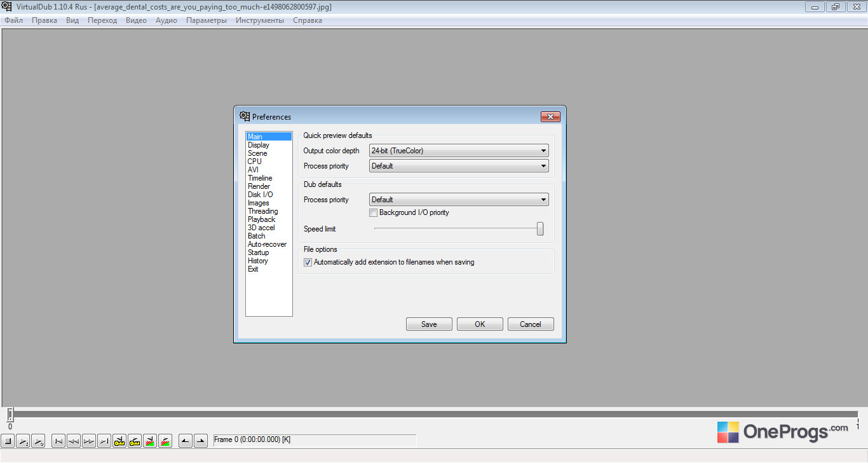This screenshot has width=868, height=463.
Task: Select History preferences category
Action: tap(269, 261)
